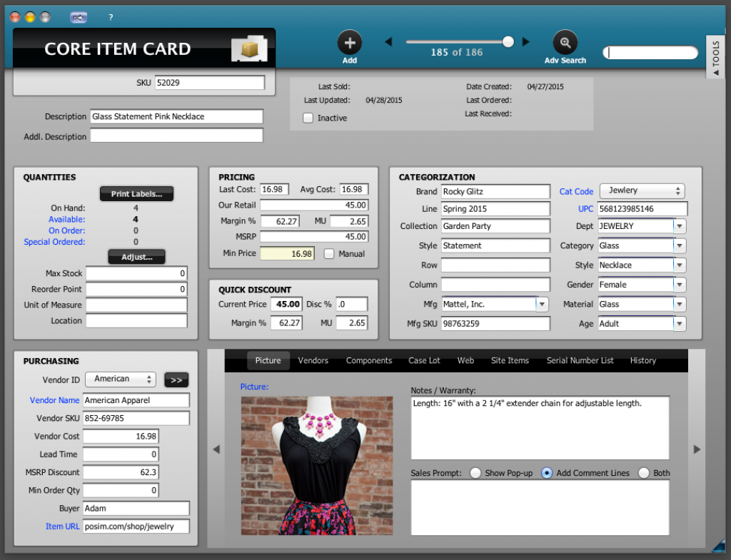Click the left arrow to view previous record

388,41
